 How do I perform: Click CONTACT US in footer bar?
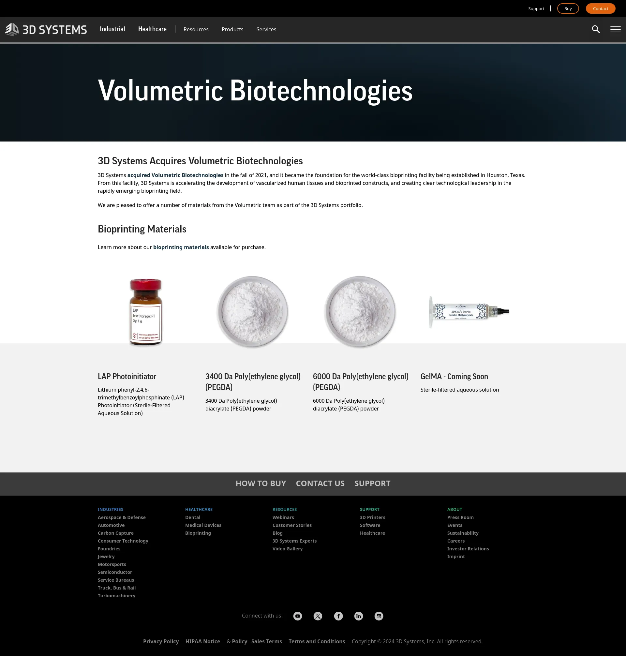(x=320, y=484)
